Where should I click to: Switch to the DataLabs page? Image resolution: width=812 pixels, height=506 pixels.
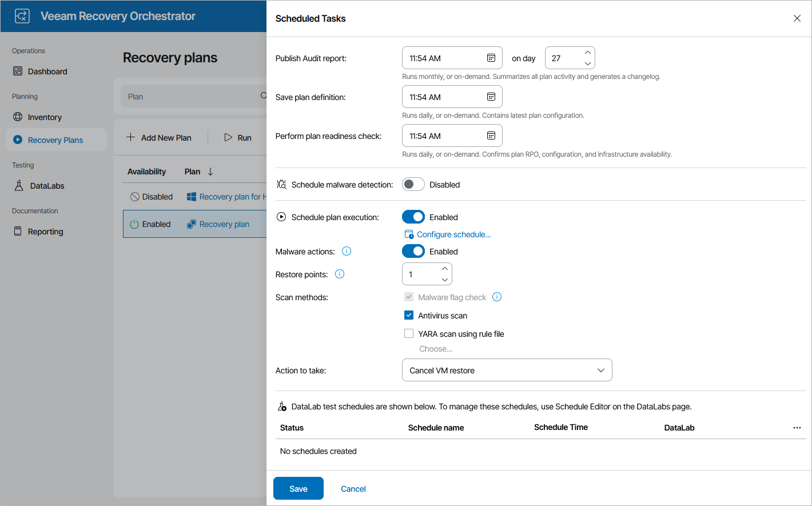click(x=46, y=185)
